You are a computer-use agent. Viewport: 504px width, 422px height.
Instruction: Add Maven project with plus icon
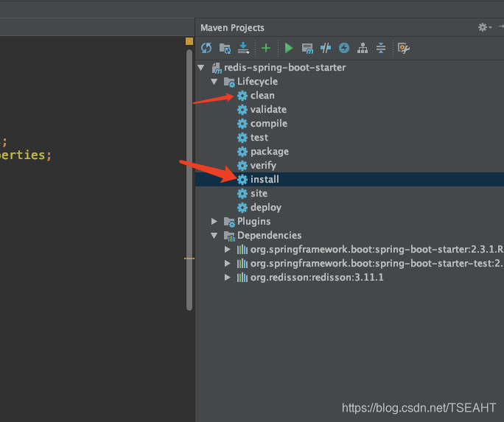tap(266, 48)
